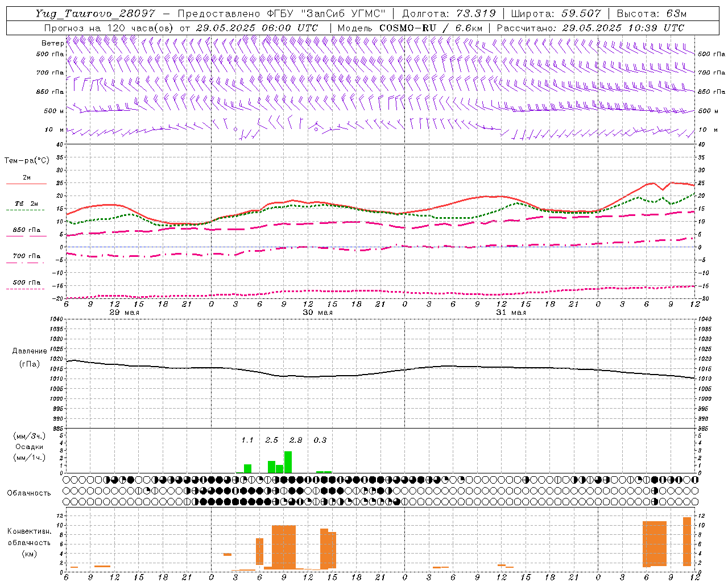728x582 pixels.
Task: Click the rightmost orange convective cloud bar
Action: (687, 542)
